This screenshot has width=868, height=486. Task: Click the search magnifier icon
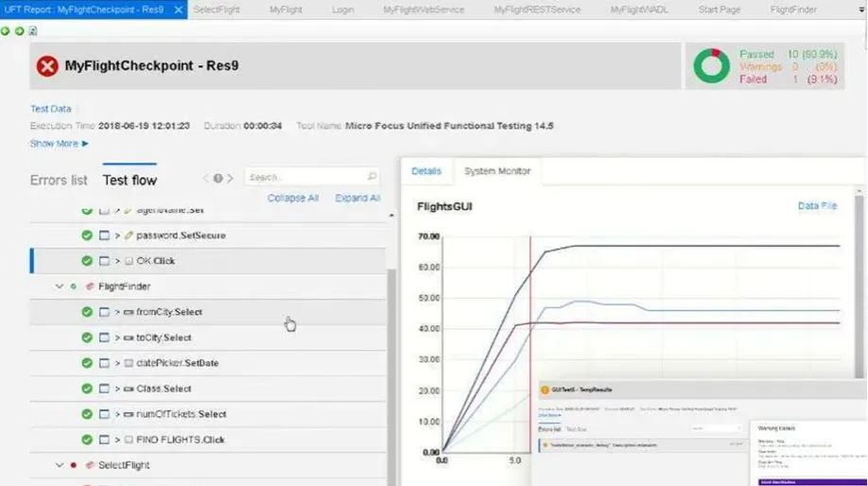[372, 177]
